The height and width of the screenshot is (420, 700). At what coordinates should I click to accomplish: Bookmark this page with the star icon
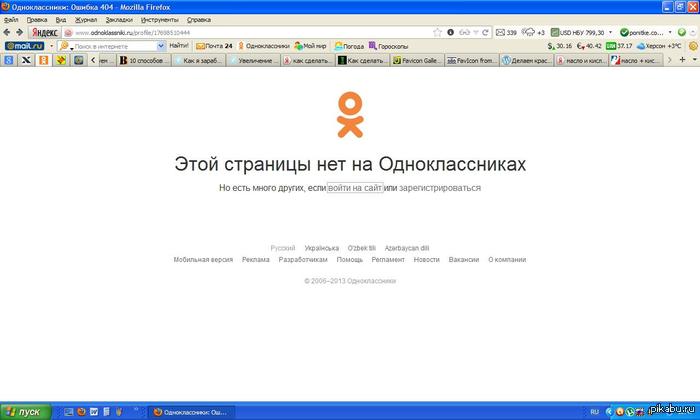438,33
